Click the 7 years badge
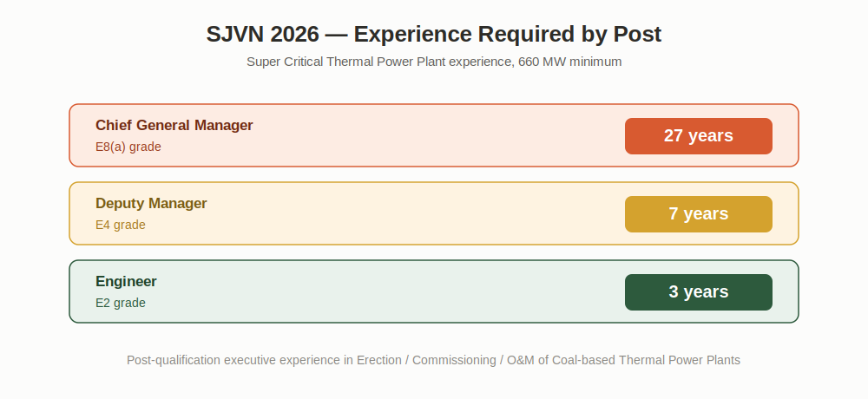This screenshot has width=868, height=399. (x=699, y=214)
